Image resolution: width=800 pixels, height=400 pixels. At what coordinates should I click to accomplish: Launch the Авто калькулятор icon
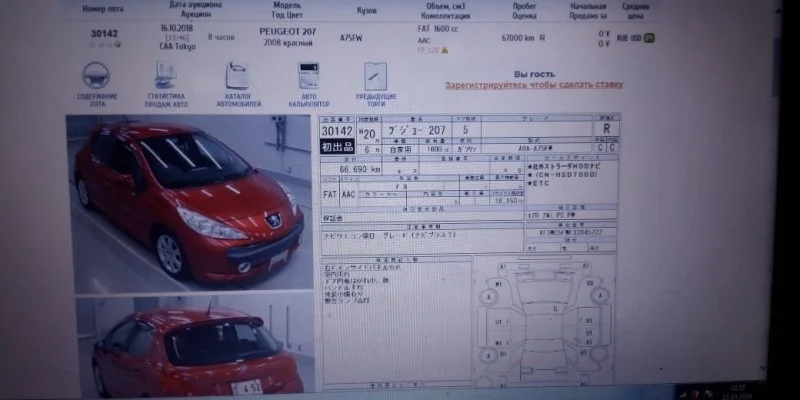[x=309, y=76]
